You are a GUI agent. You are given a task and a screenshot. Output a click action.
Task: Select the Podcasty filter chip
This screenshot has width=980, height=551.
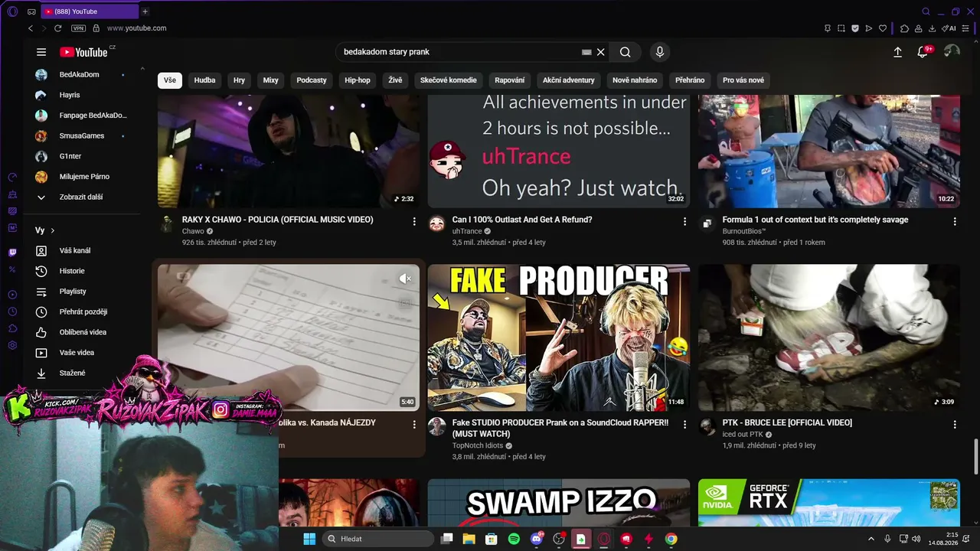tap(312, 80)
